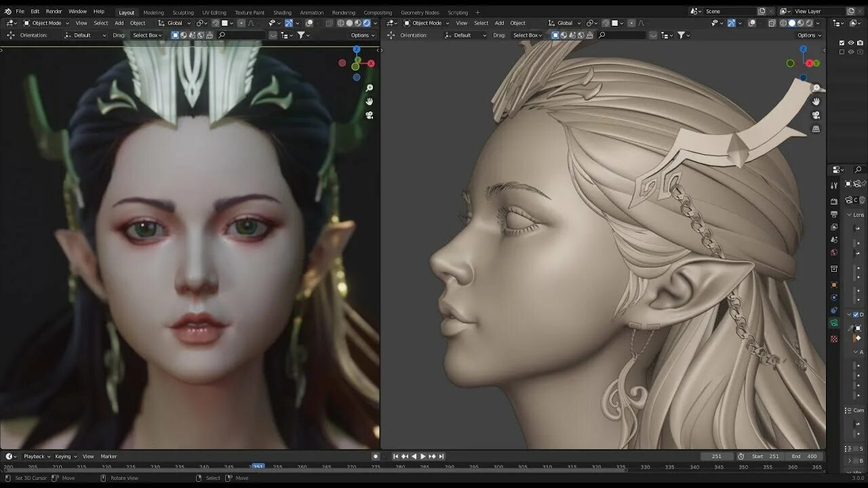Screen dimensions: 868x488
Task: Open the Object Data properties tab icon
Action: tap(834, 323)
